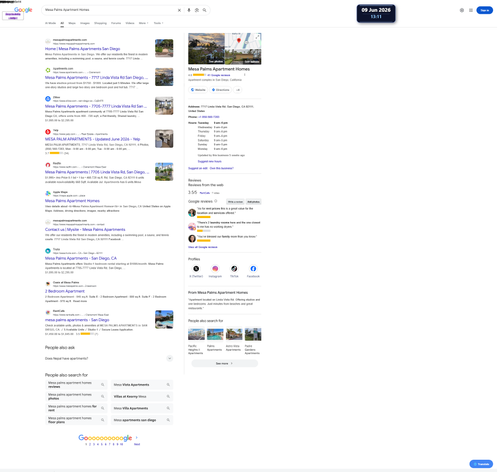Open the 'MESA PALM APARTMENTS' Yelp result
This screenshot has width=500, height=472.
[x=93, y=140]
